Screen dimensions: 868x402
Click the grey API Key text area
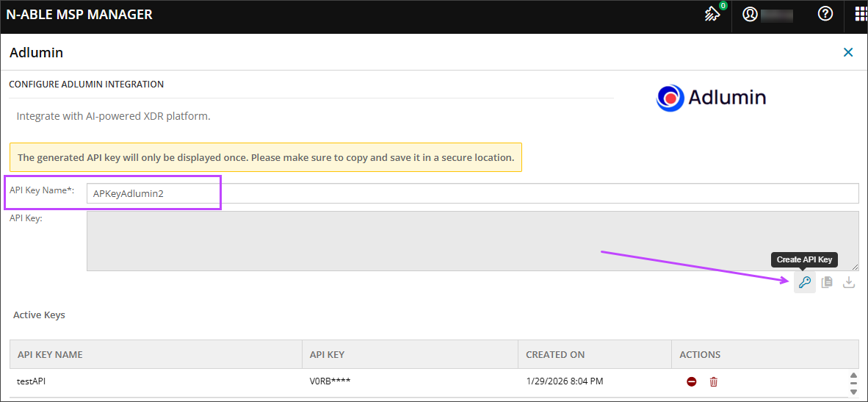tap(471, 241)
